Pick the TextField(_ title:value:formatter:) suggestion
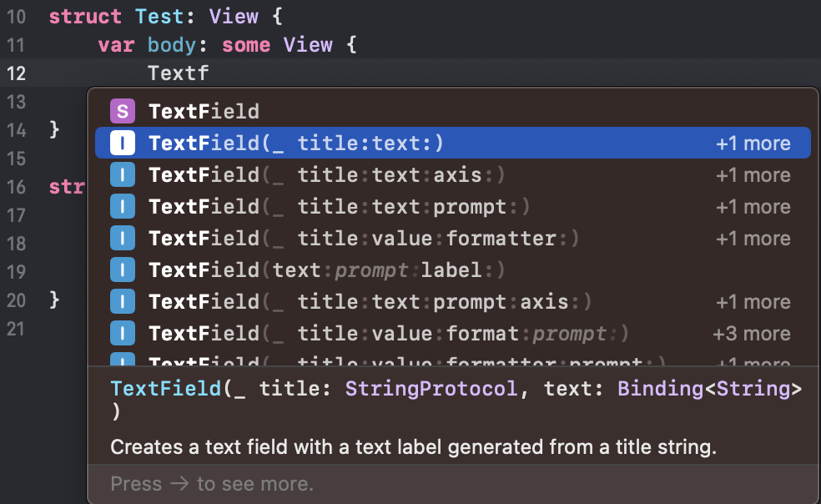 (x=364, y=238)
